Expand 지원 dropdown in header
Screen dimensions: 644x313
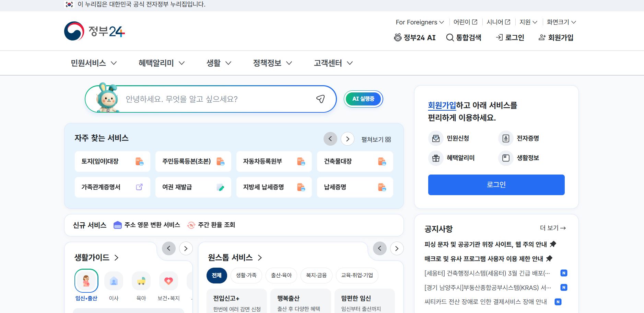pyautogui.click(x=528, y=22)
